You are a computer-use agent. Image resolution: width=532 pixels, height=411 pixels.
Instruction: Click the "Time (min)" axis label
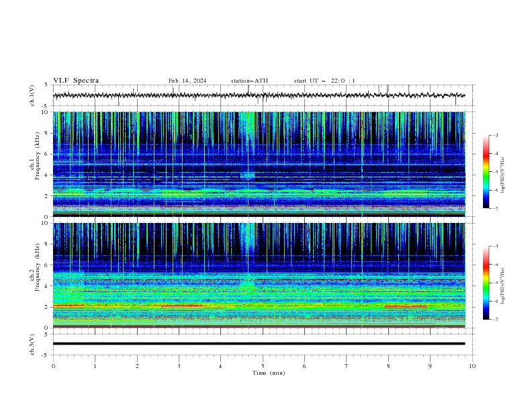click(x=269, y=373)
